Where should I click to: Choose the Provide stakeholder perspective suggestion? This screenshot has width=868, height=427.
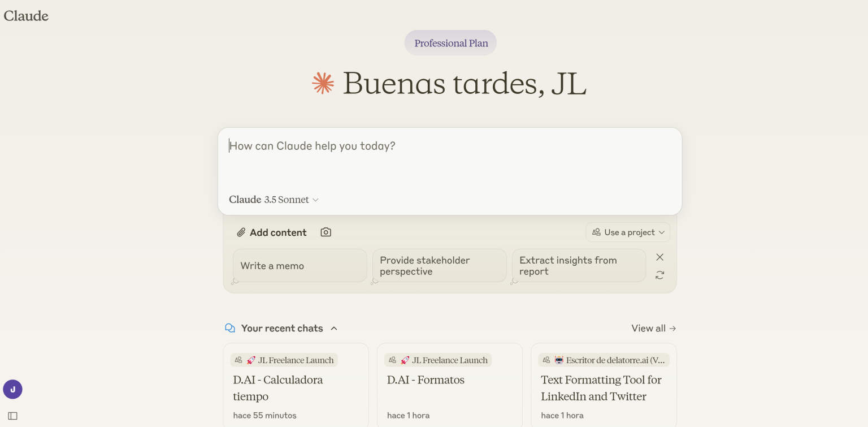[439, 266]
